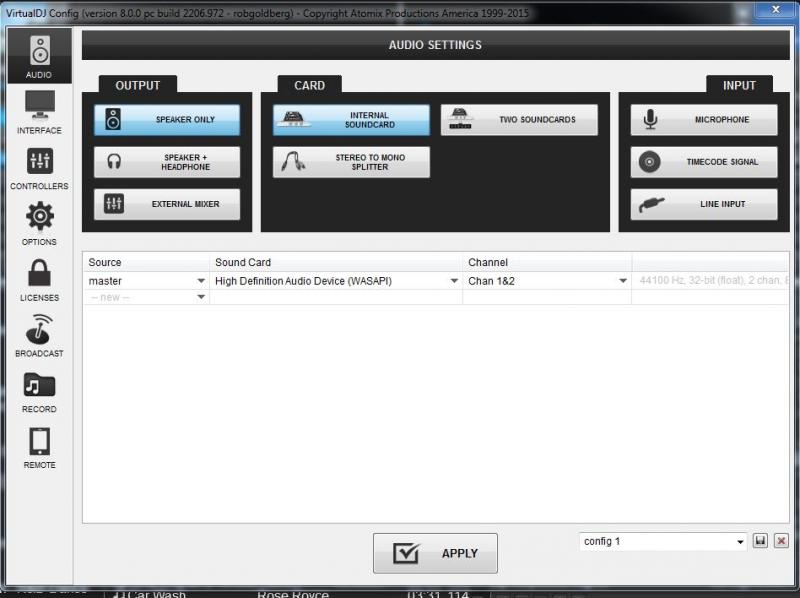Expand the Chan 1&2 channel dropdown
Image resolution: width=800 pixels, height=598 pixels.
(x=623, y=281)
